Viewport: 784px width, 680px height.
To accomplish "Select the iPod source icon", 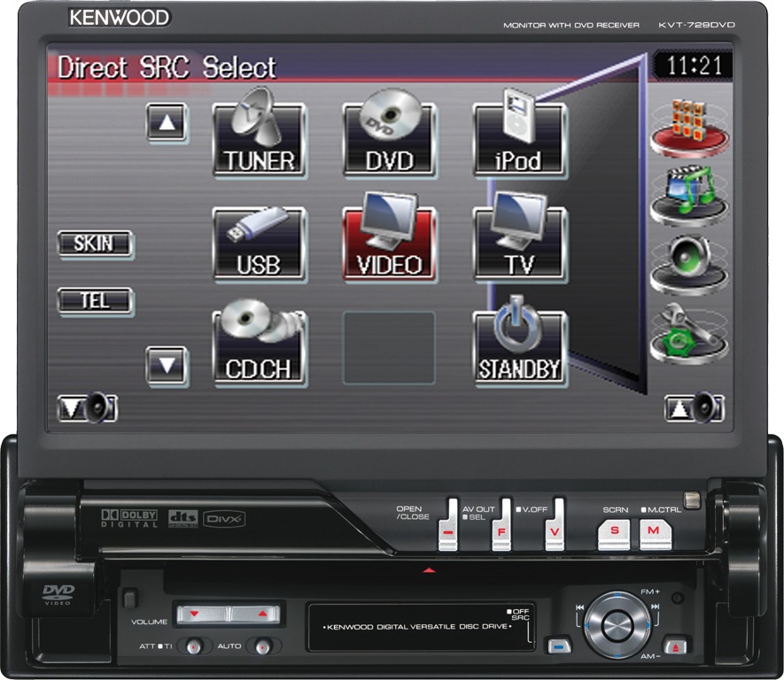I will tap(520, 135).
